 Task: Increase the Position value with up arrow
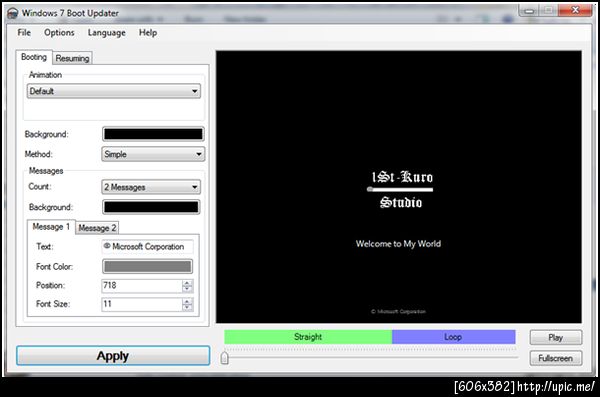click(x=187, y=283)
